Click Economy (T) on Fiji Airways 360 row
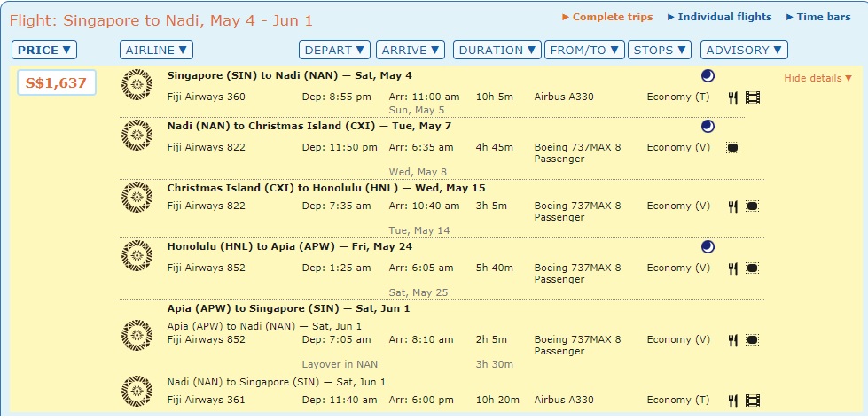The image size is (868, 420). tap(678, 97)
